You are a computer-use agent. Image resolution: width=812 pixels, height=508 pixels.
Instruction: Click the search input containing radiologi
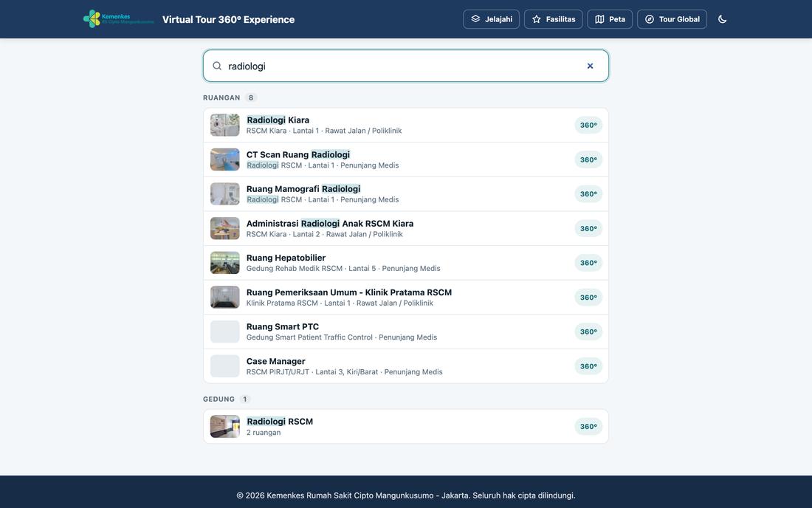(405, 66)
